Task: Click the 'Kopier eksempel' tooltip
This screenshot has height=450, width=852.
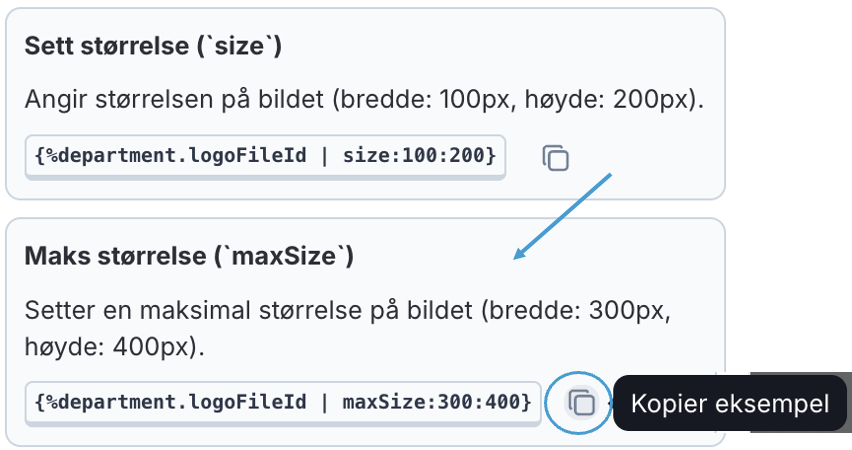Action: point(730,404)
